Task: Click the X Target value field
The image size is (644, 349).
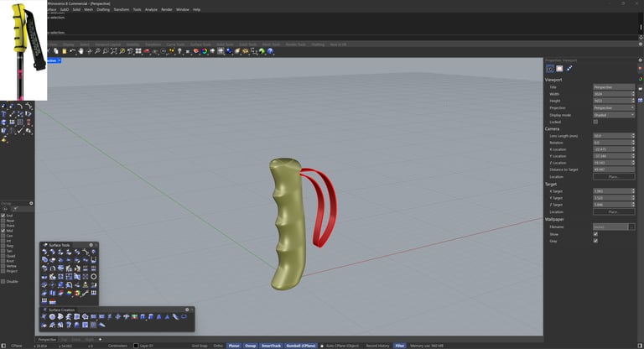Action: point(612,191)
